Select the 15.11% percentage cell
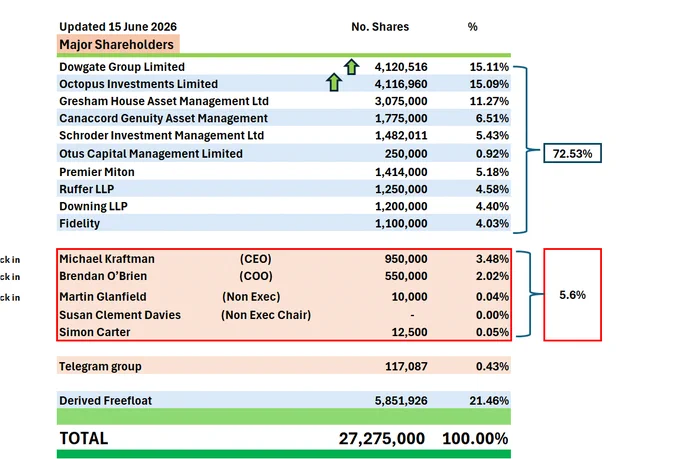This screenshot has width=680, height=459. [x=489, y=67]
